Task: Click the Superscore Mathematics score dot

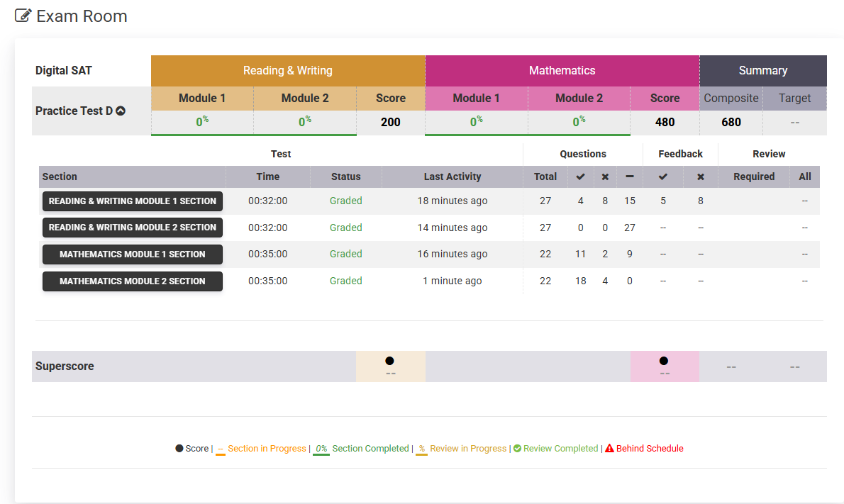Action: coord(664,361)
